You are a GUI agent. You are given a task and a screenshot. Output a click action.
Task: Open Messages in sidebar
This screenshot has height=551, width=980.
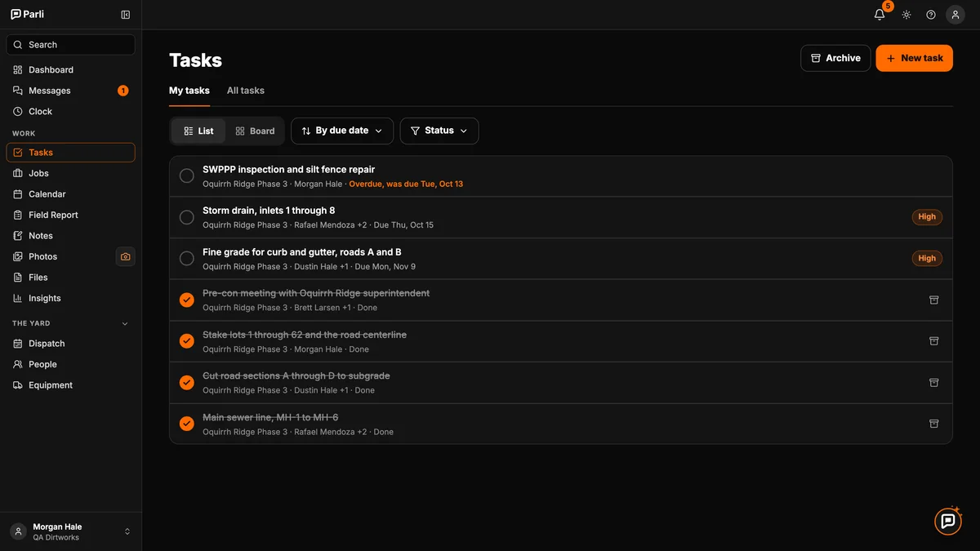[70, 91]
